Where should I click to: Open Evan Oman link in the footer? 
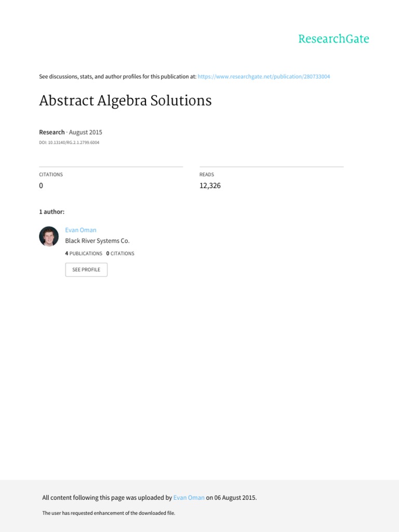tap(189, 498)
